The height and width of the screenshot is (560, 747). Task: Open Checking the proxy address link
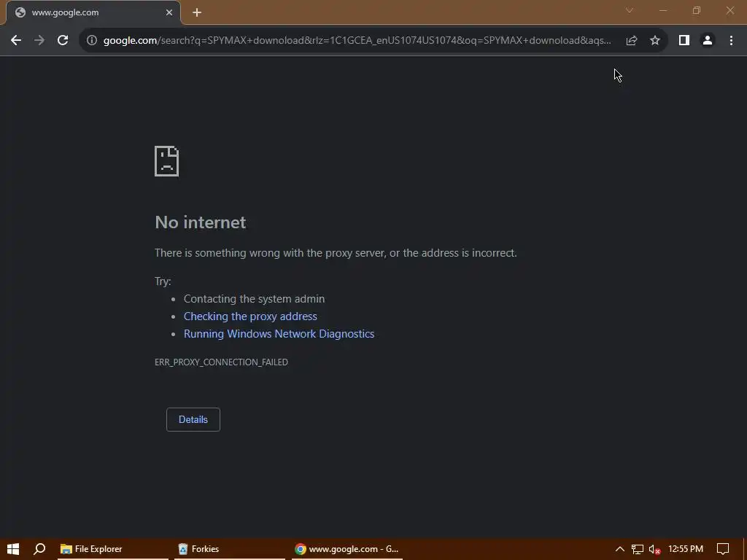click(x=250, y=316)
